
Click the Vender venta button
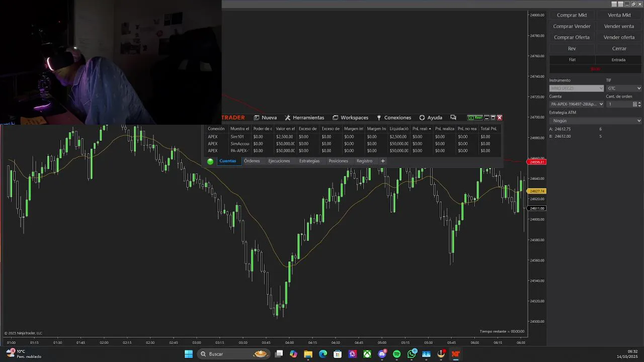619,26
